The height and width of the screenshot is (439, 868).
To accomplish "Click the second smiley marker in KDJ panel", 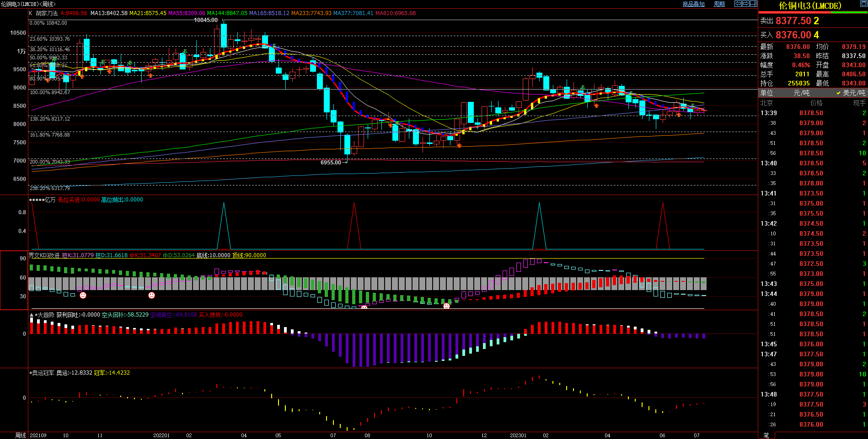I will [151, 296].
